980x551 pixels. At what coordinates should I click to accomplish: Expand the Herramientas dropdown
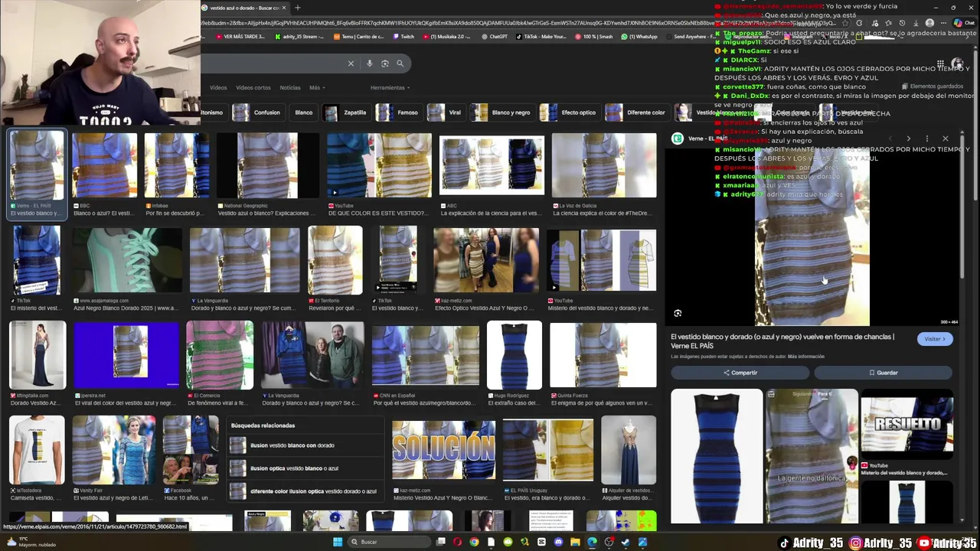(390, 87)
